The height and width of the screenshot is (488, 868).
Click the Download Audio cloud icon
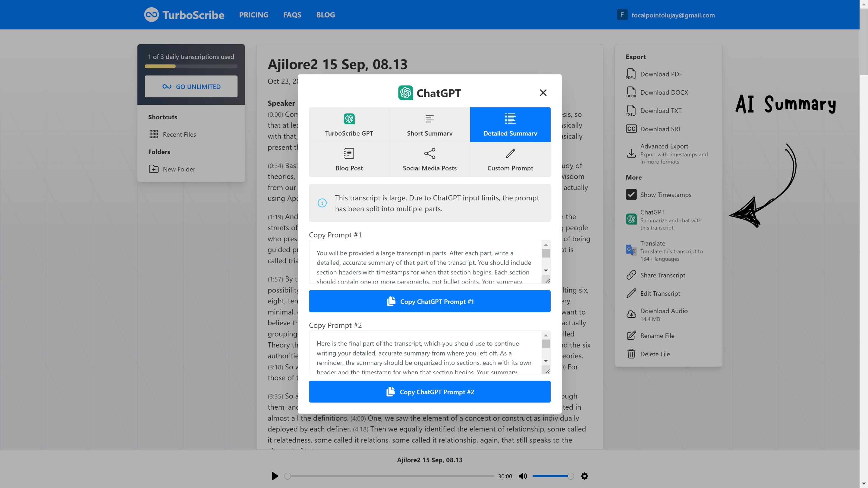coord(631,314)
